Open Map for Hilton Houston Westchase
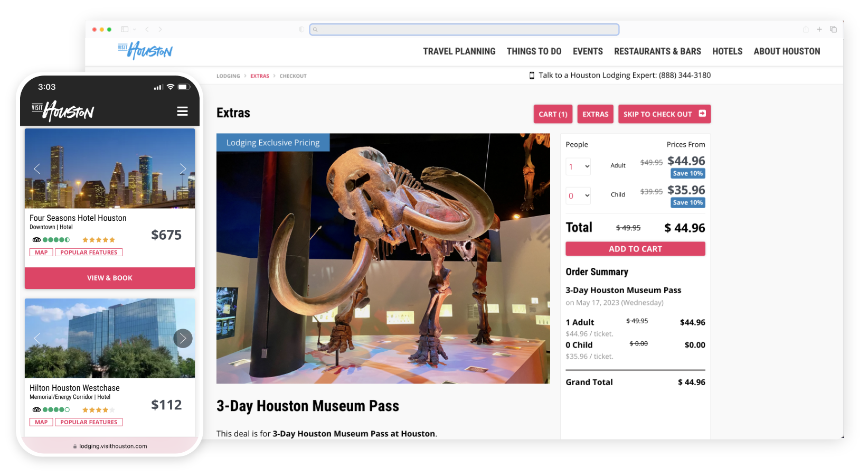The width and height of the screenshot is (868, 476). [41, 422]
